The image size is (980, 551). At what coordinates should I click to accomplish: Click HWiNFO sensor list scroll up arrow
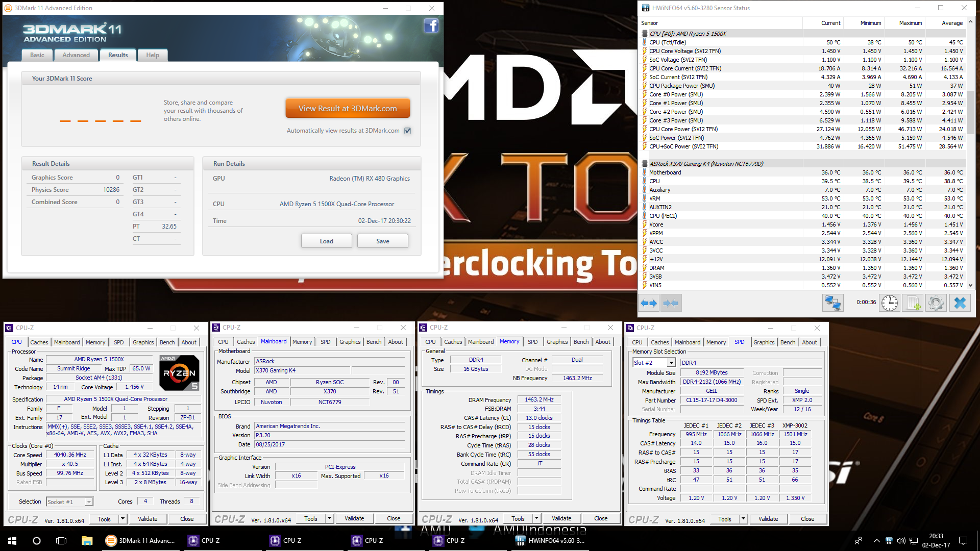tap(971, 22)
